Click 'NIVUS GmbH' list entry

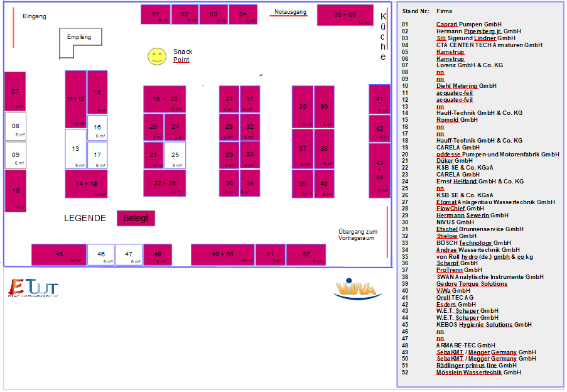pyautogui.click(x=455, y=222)
